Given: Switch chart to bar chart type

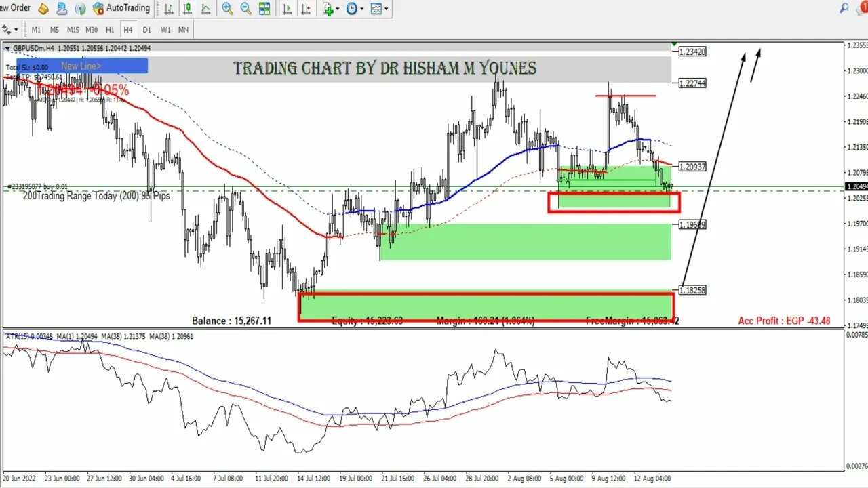Looking at the screenshot, I should [x=169, y=9].
